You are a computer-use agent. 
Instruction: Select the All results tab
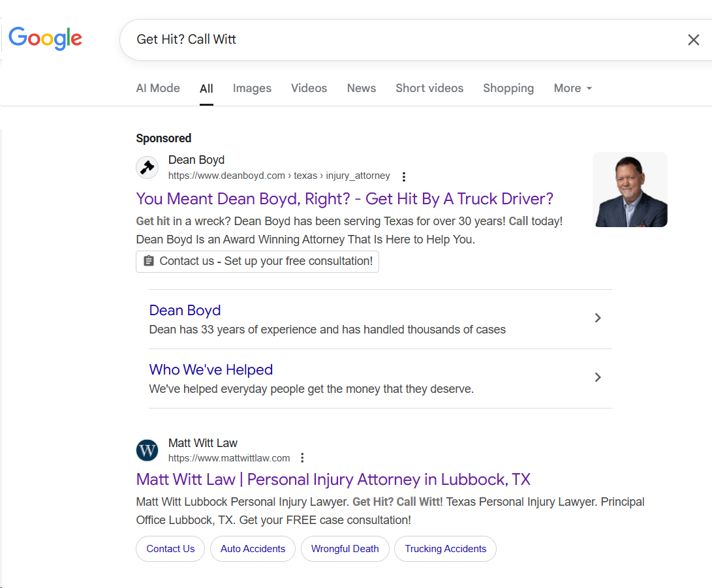coord(206,89)
